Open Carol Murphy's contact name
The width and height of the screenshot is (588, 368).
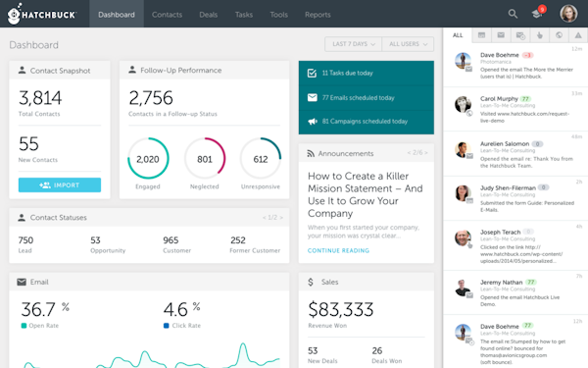click(x=499, y=99)
